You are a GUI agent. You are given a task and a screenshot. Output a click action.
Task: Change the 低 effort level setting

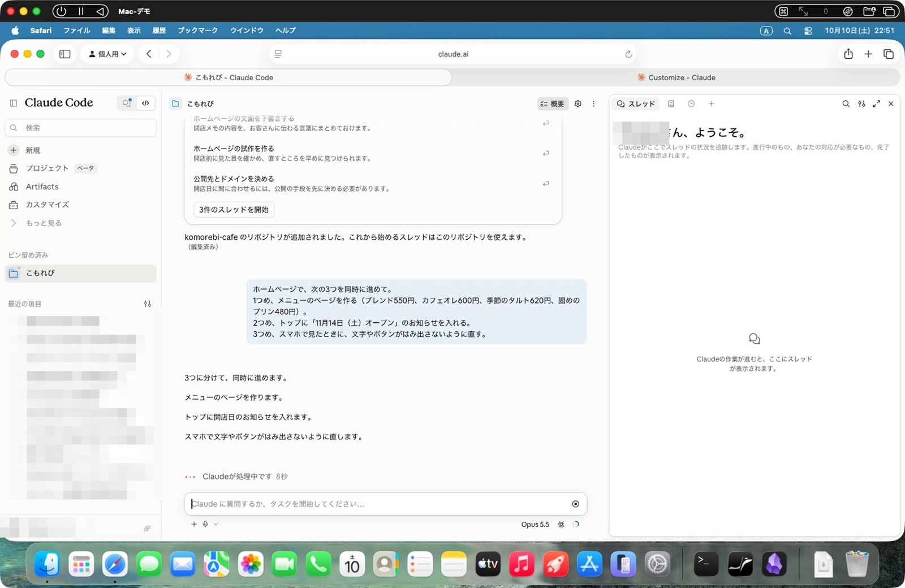pos(561,524)
